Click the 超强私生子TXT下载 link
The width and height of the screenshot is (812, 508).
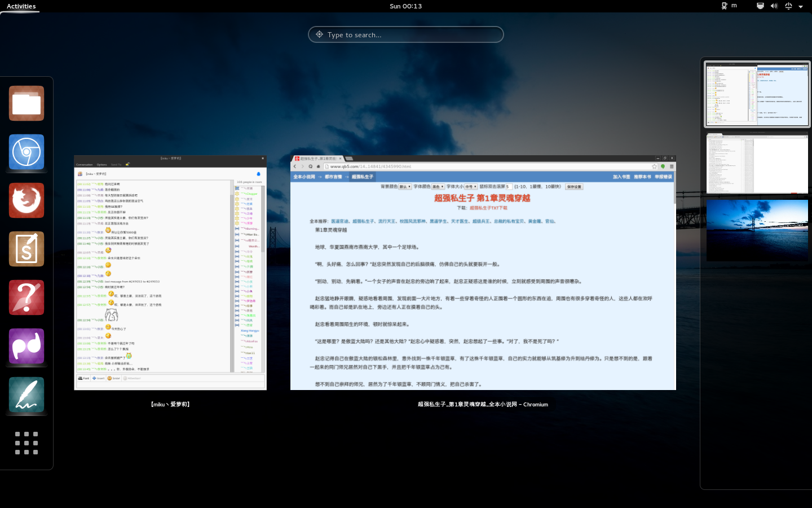tap(488, 208)
